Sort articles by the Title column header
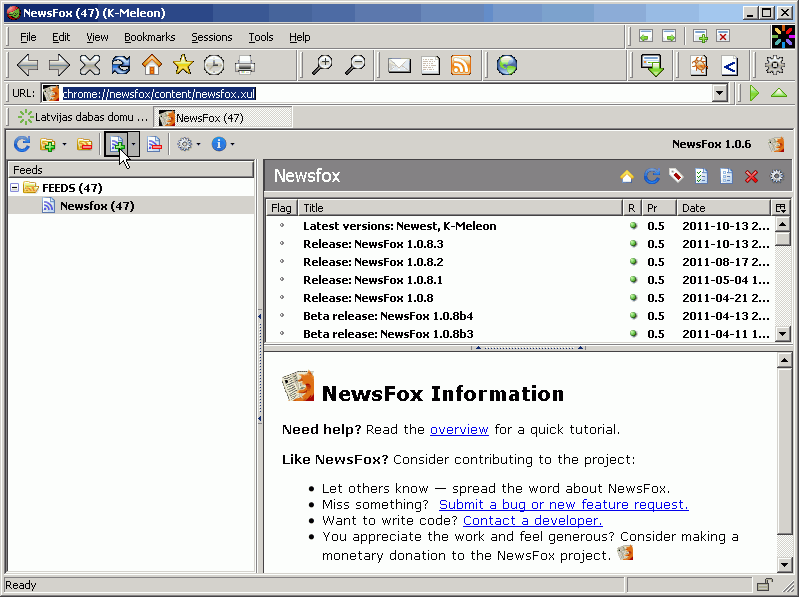Image resolution: width=799 pixels, height=597 pixels. [460, 208]
